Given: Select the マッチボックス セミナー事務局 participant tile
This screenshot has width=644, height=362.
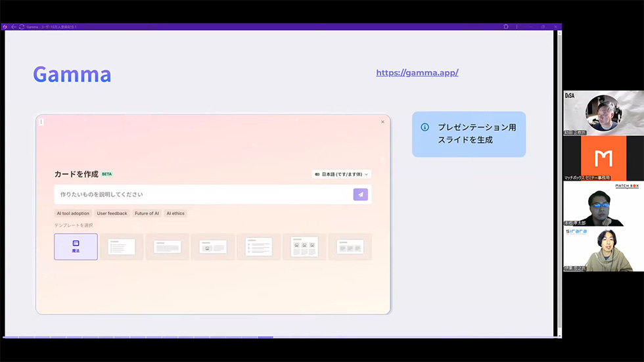Looking at the screenshot, I should (603, 158).
